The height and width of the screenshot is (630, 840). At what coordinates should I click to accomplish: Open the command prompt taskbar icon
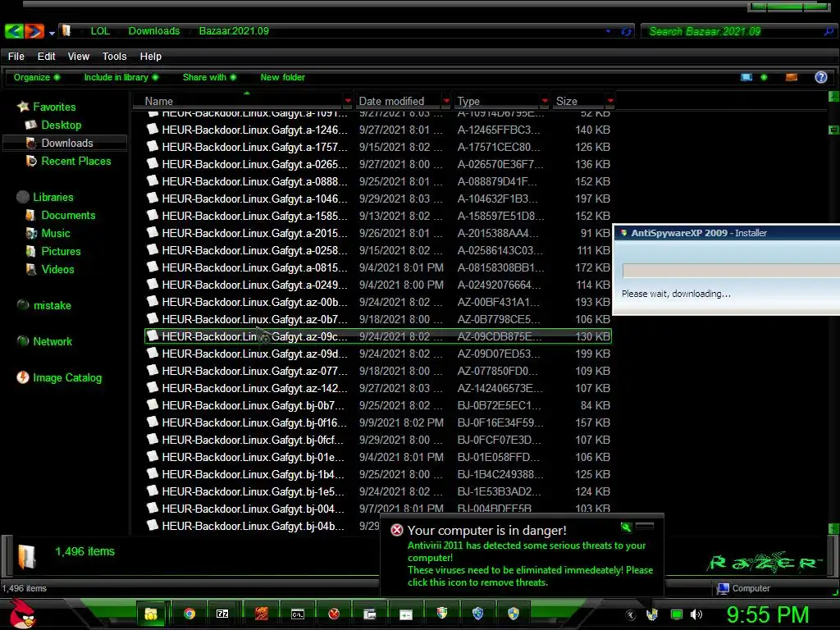297,614
